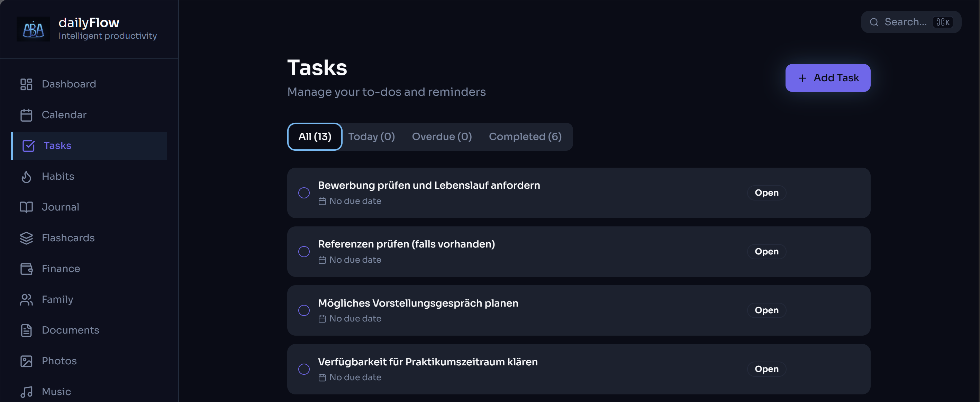
Task: Click task title Verfügbarkeit für Praktikumszeitraum klären
Action: click(x=428, y=362)
